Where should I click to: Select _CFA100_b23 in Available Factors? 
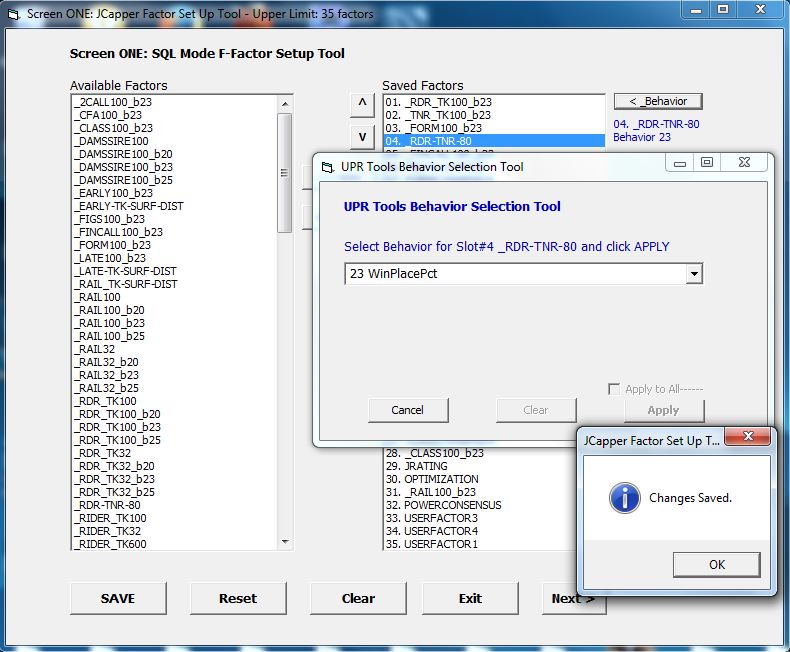tap(174, 115)
